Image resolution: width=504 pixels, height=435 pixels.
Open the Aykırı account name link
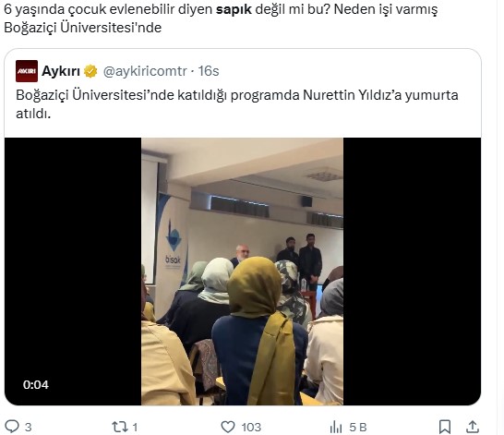(x=61, y=71)
